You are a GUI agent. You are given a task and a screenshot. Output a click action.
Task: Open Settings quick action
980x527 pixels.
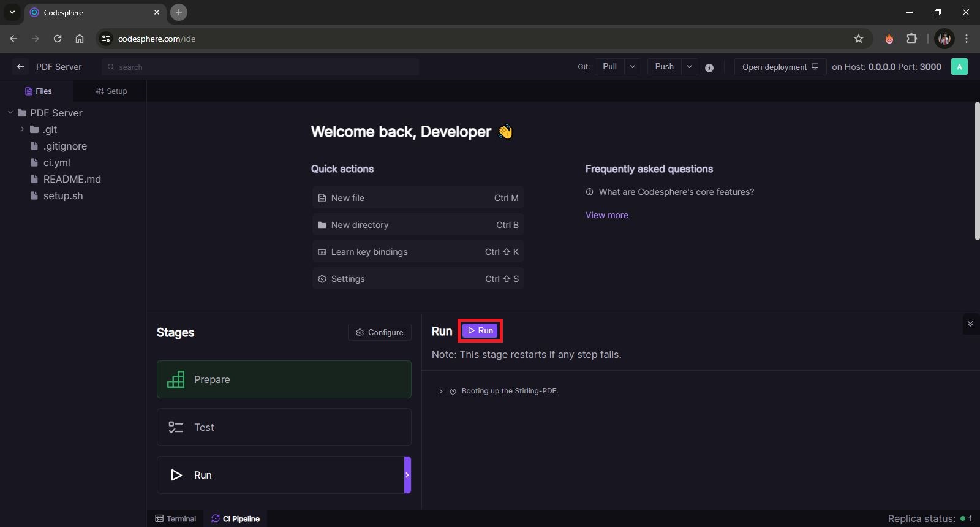pyautogui.click(x=418, y=279)
